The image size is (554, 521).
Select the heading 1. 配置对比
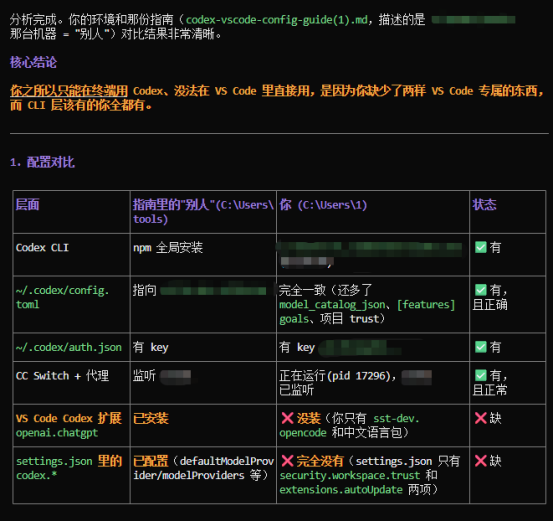coord(42,162)
